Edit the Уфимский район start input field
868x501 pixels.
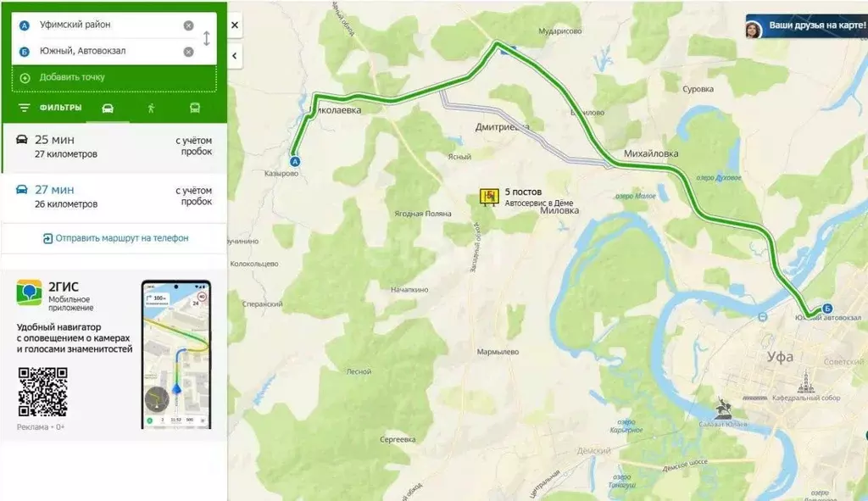click(108, 25)
